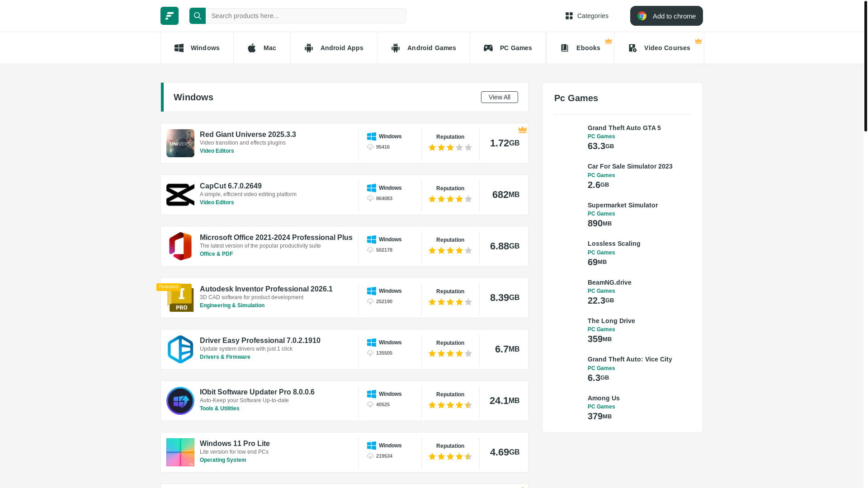Click the Driver Easy app icon
868x488 pixels.
coord(180,349)
